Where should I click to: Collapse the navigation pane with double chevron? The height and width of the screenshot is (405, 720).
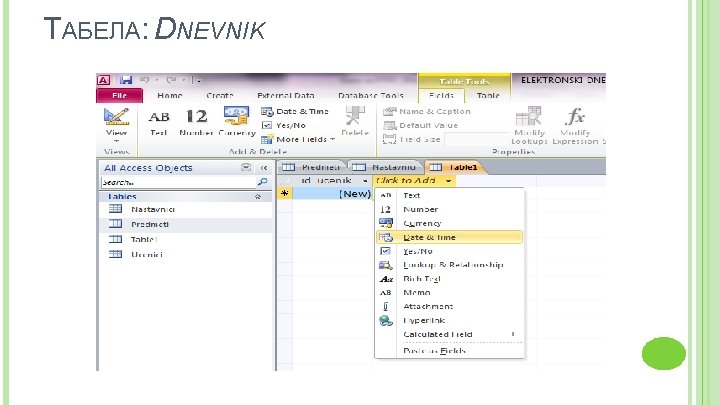pos(264,168)
